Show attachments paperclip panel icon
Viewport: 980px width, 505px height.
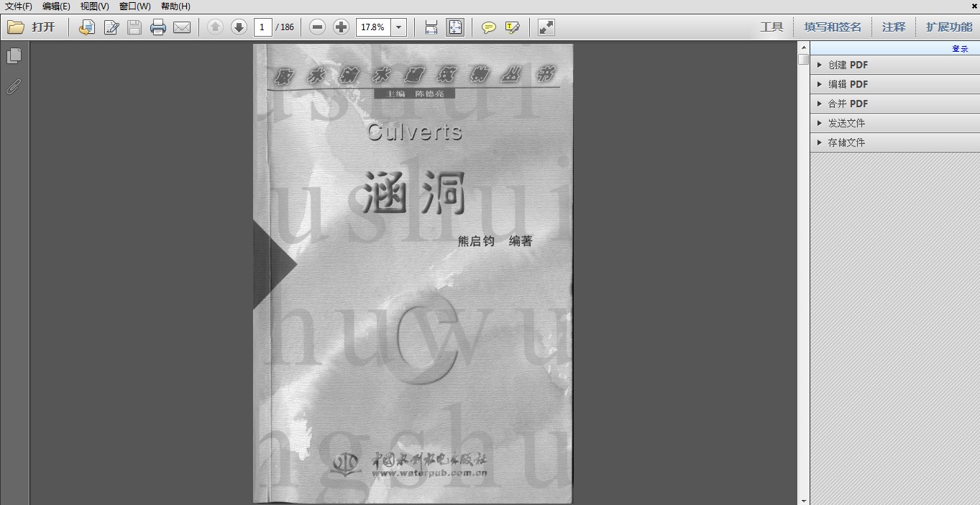[14, 87]
